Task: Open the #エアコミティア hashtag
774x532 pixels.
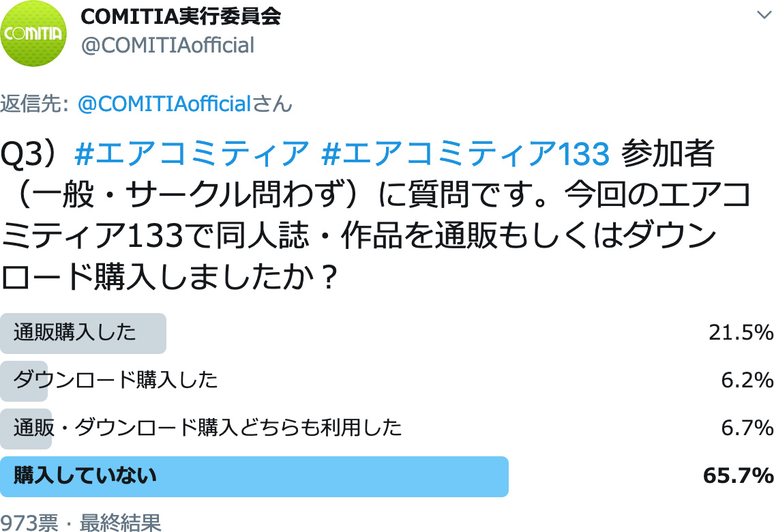Action: point(191,155)
